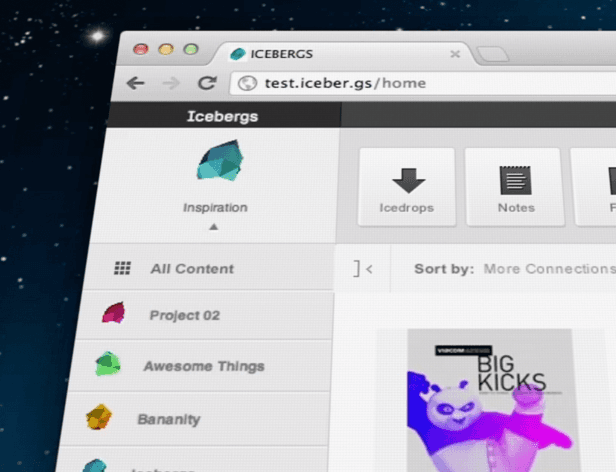
Task: Click the yellow Bananity iceberg icon
Action: (99, 417)
